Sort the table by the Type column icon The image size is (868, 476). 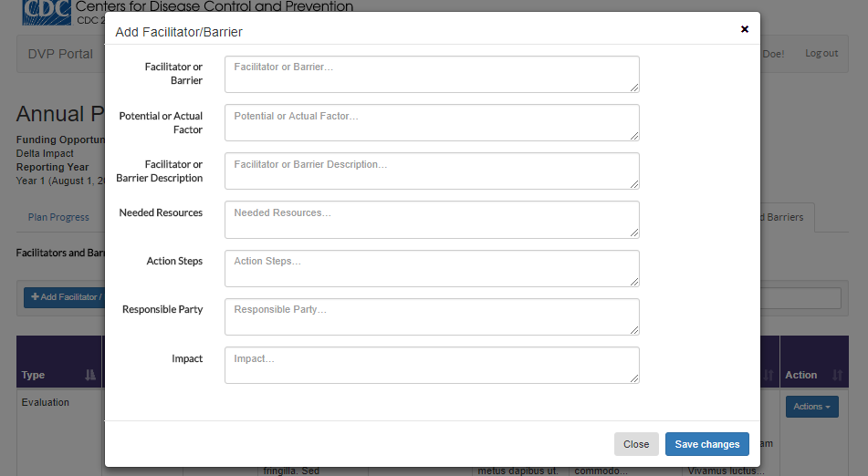pyautogui.click(x=89, y=375)
